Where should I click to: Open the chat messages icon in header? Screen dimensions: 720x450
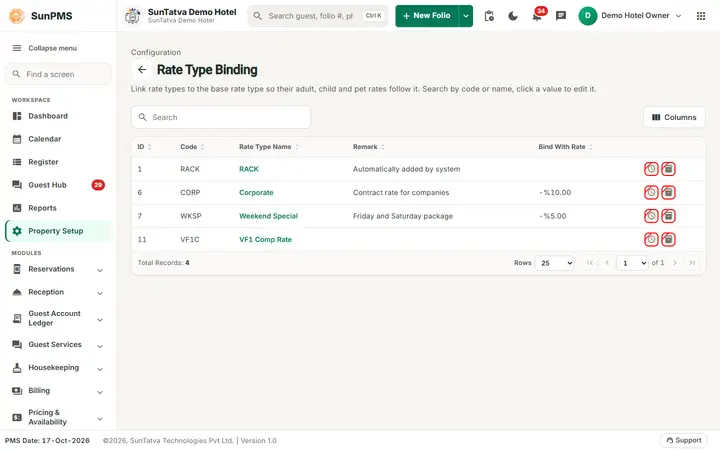[561, 16]
